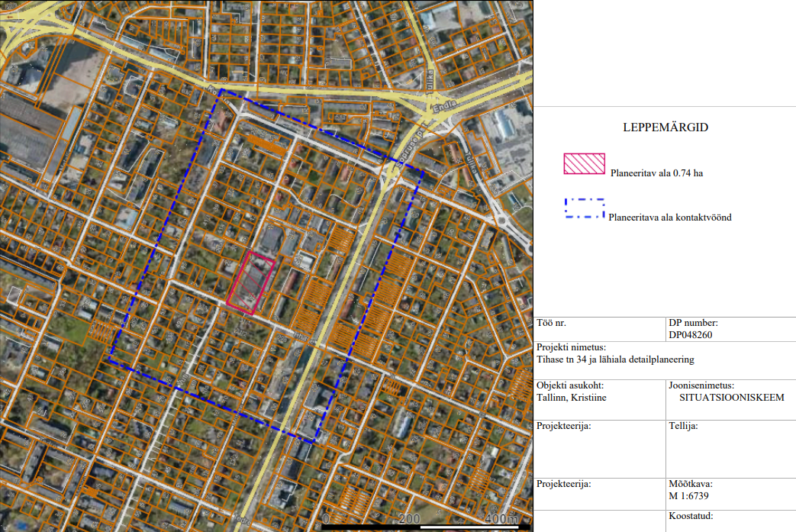Click the blue dashed contact zone legend symbol

tap(585, 209)
